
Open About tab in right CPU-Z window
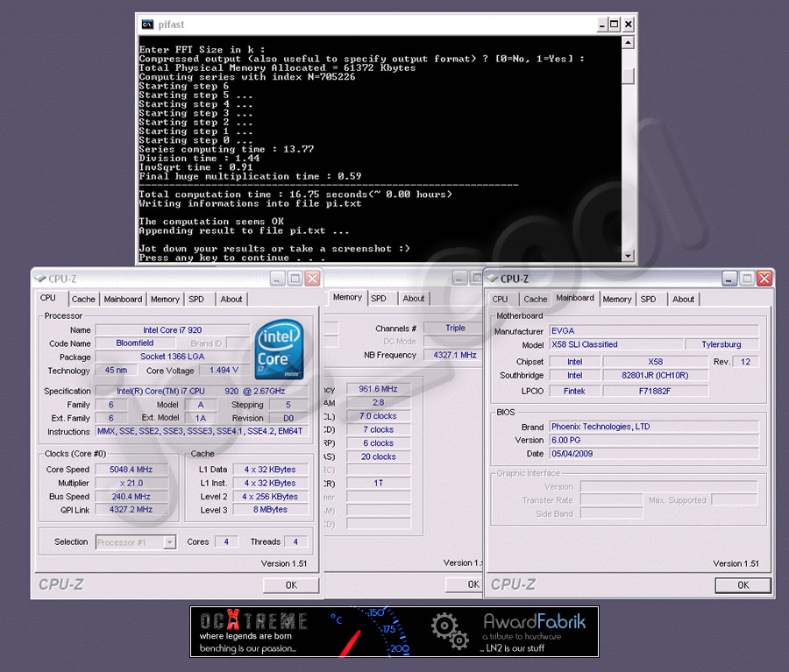pyautogui.click(x=683, y=299)
